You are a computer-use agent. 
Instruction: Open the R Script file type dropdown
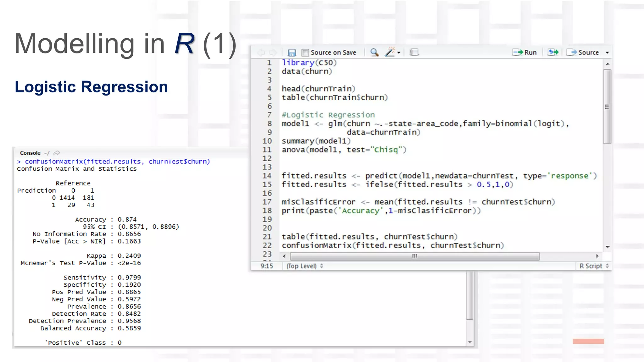tap(594, 266)
